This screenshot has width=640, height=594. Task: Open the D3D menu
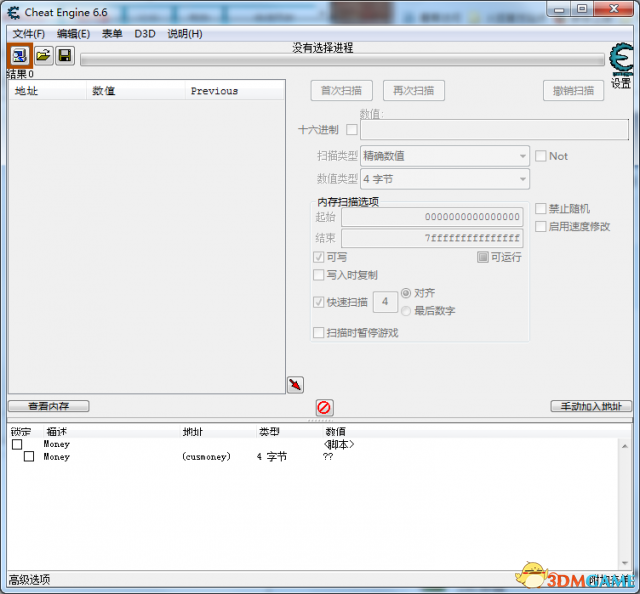pyautogui.click(x=145, y=34)
